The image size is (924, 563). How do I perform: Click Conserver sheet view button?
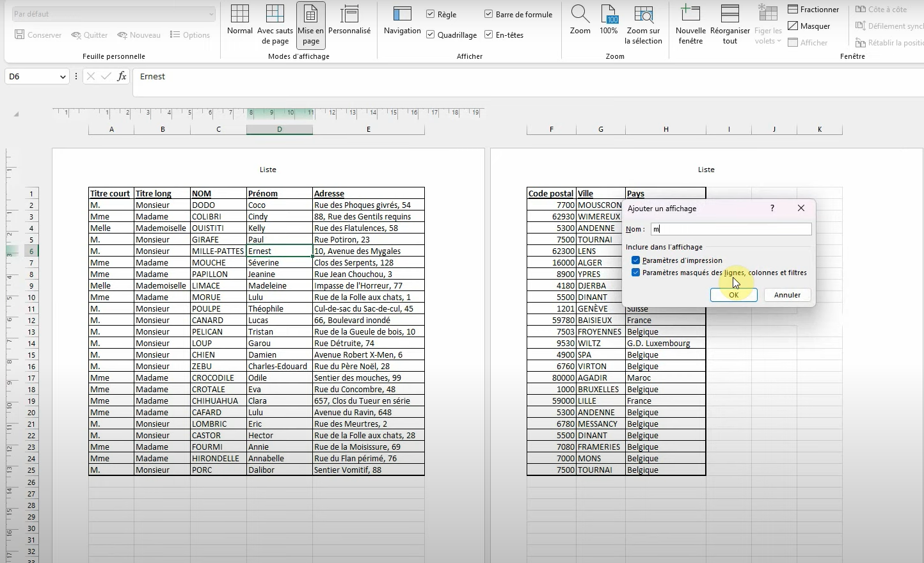[x=38, y=35]
